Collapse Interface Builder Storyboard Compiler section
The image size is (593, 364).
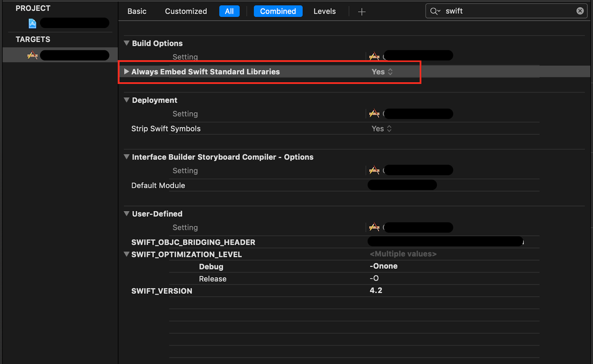127,157
